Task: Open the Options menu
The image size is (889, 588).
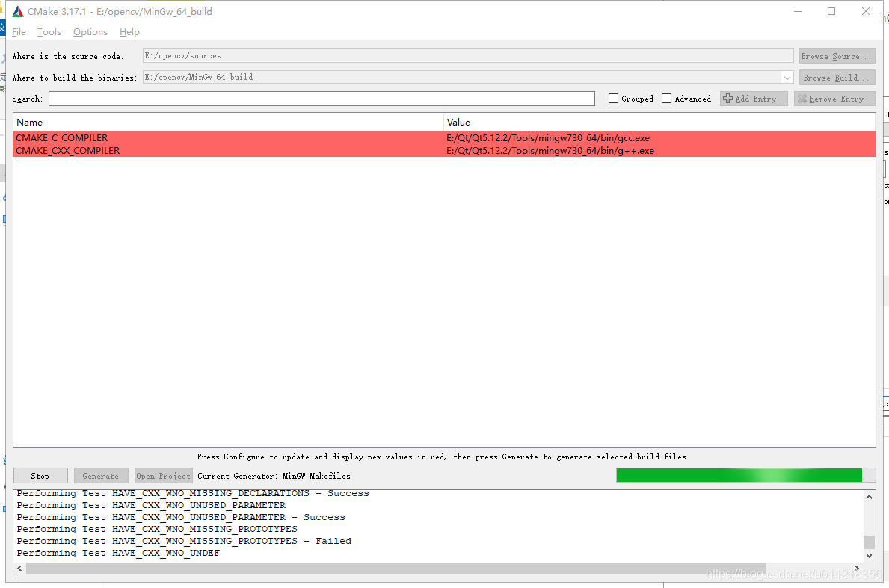Action: [x=90, y=31]
